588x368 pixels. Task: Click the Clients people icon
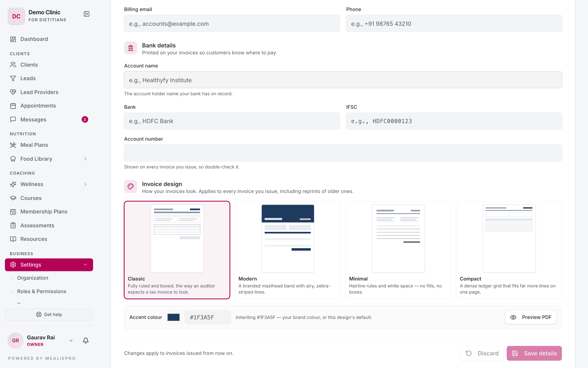tap(13, 65)
